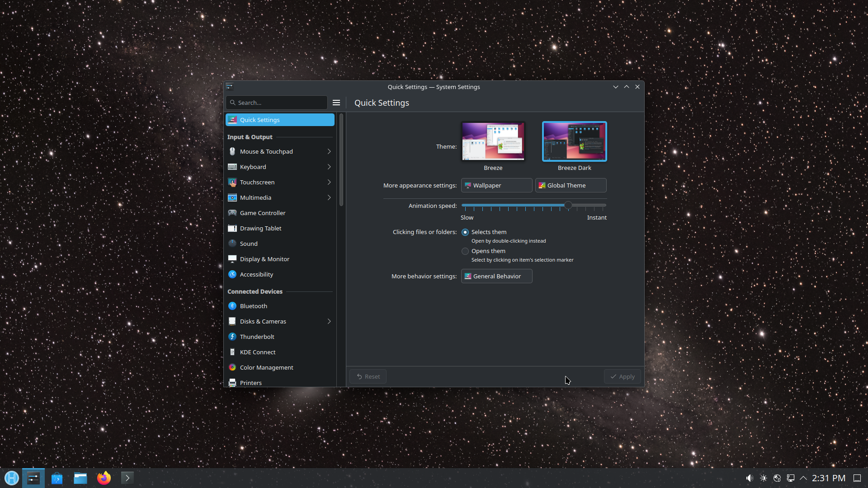Open the application launcher in the taskbar
The height and width of the screenshot is (488, 868).
[12, 478]
